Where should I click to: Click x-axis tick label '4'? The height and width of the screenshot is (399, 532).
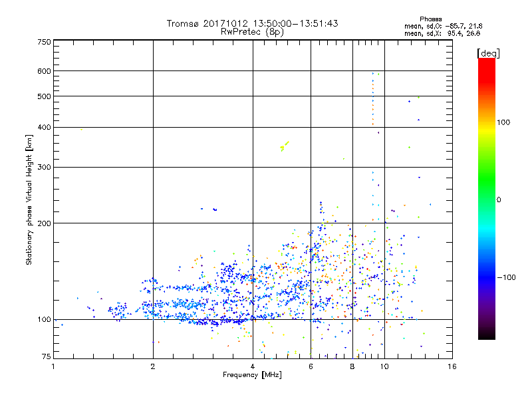pyautogui.click(x=253, y=366)
